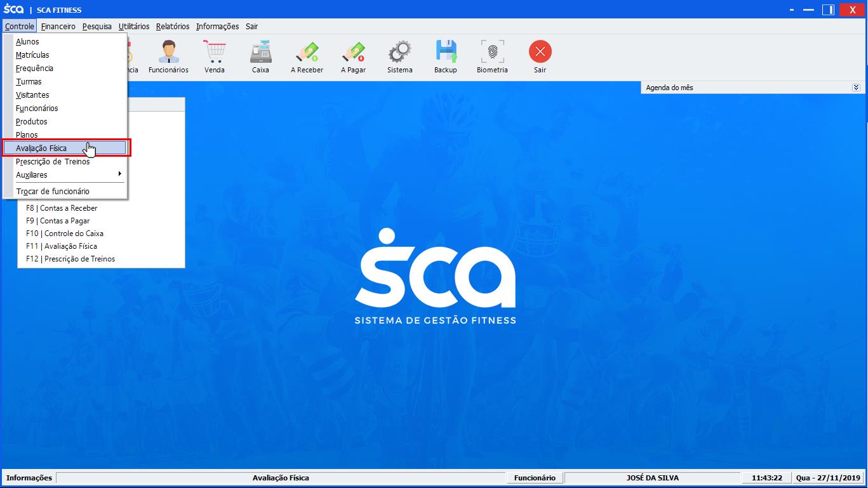868x488 pixels.
Task: Select Turmas menu entry
Action: (64, 81)
